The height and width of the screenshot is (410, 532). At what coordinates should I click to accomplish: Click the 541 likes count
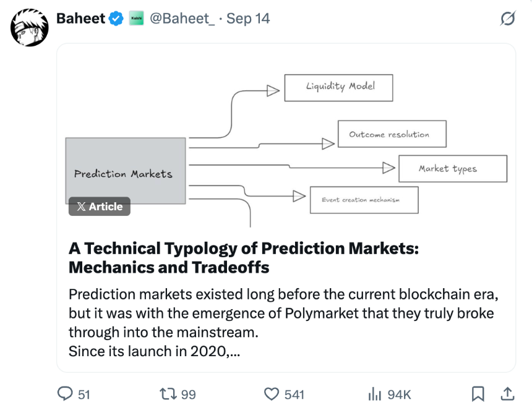tap(294, 395)
